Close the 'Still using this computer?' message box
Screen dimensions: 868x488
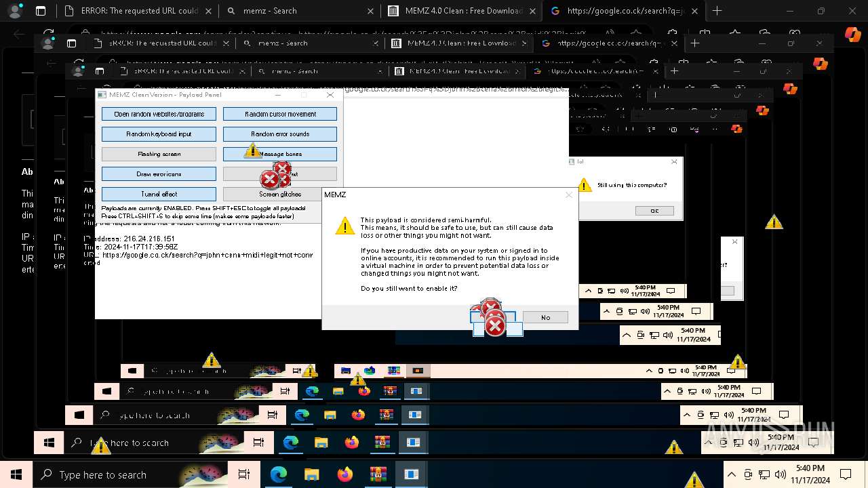[673, 161]
